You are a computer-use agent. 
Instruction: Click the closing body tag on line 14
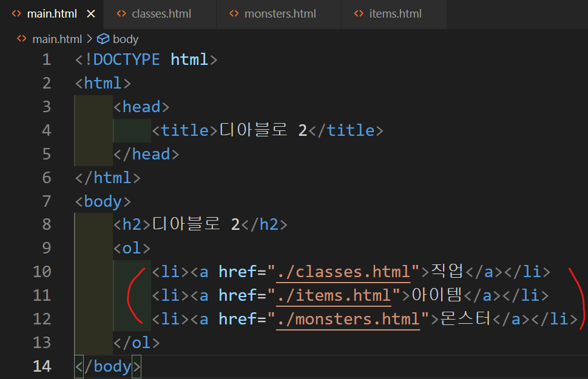coord(108,366)
